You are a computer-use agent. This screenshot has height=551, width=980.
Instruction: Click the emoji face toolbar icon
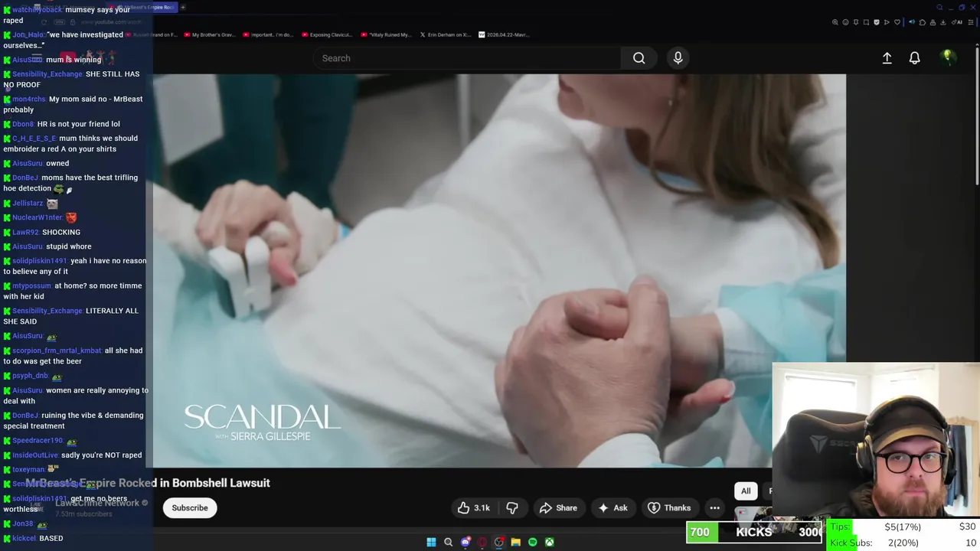845,22
